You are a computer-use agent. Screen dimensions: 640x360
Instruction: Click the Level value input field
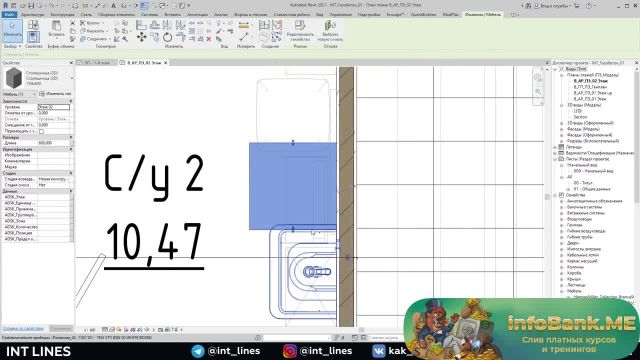point(54,107)
